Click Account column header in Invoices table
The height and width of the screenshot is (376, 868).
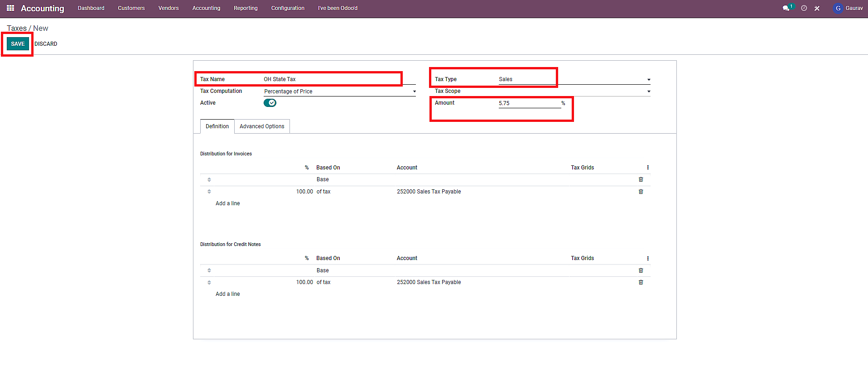(x=407, y=168)
